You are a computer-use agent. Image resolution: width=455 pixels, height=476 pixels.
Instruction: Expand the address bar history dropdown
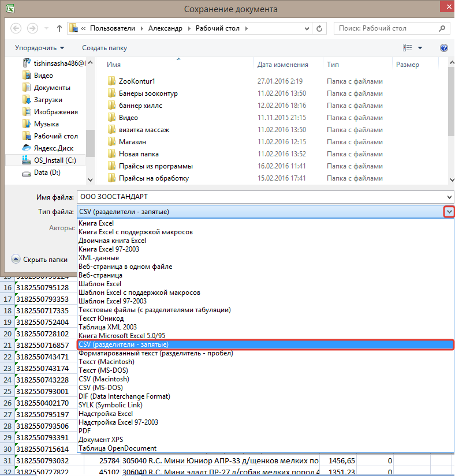(x=307, y=28)
